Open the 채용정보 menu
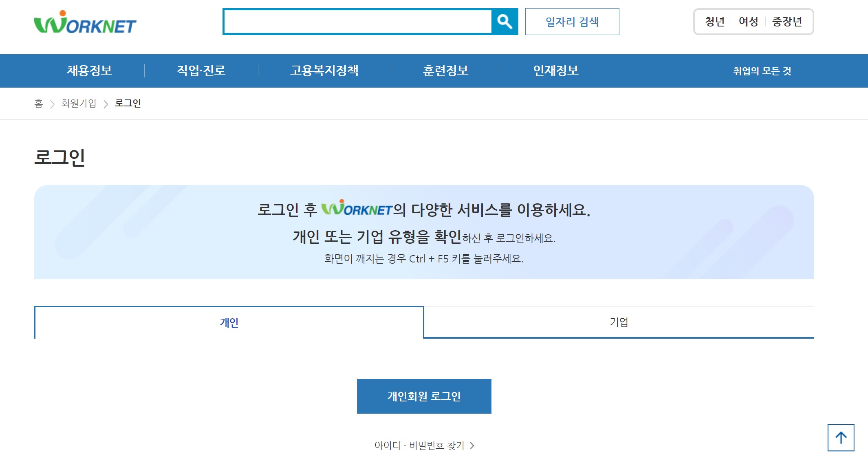This screenshot has height=465, width=868. [89, 71]
